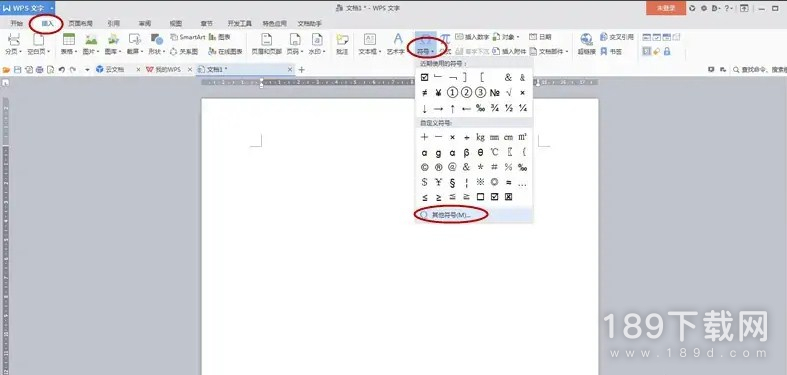Image resolution: width=787 pixels, height=375 pixels.
Task: Expand the 形状 shapes dropdown
Action: (x=157, y=51)
